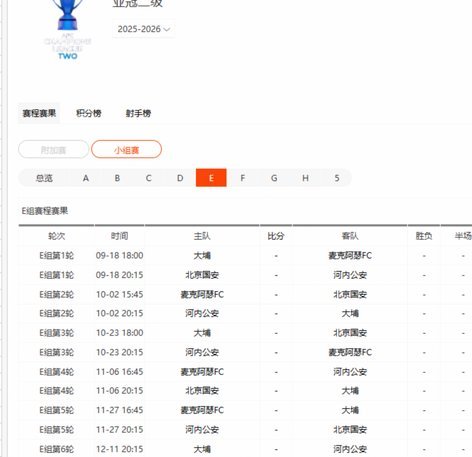
Task: Select the highlighted group E tab
Action: click(x=211, y=178)
